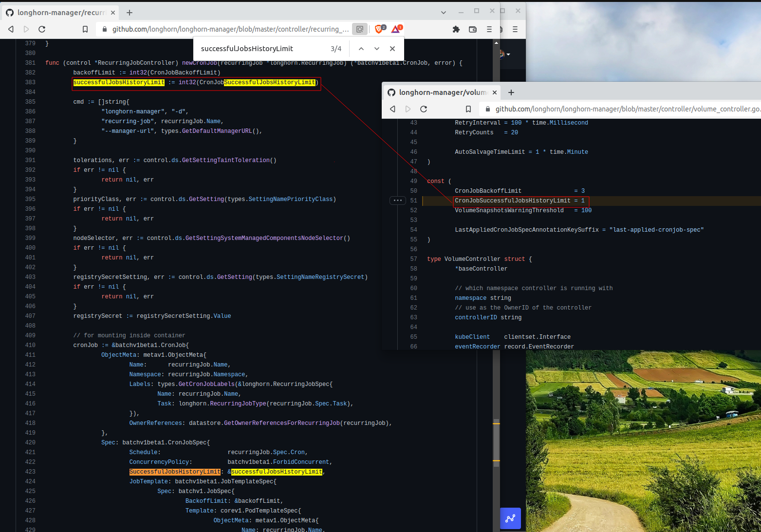Click newCronJob function name on line 381

(200, 63)
